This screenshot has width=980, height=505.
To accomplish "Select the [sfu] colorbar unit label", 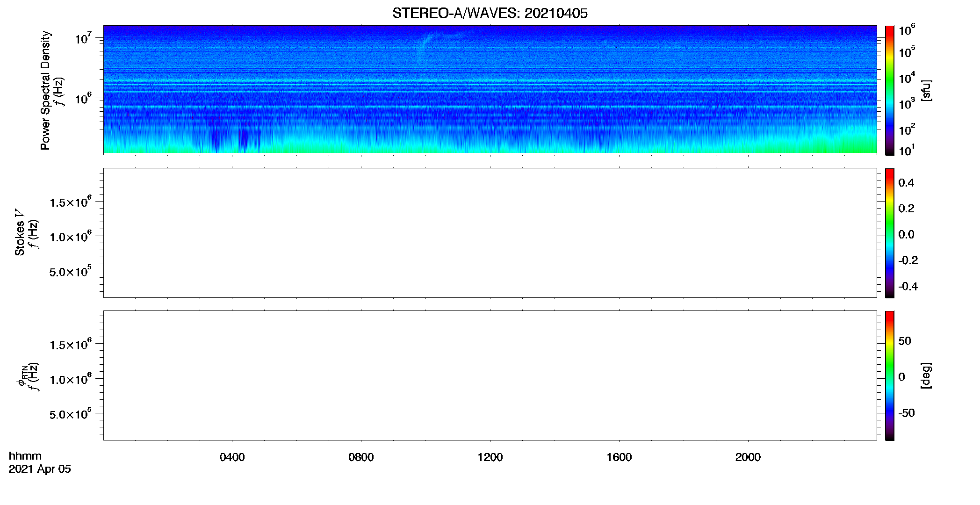I will click(926, 90).
